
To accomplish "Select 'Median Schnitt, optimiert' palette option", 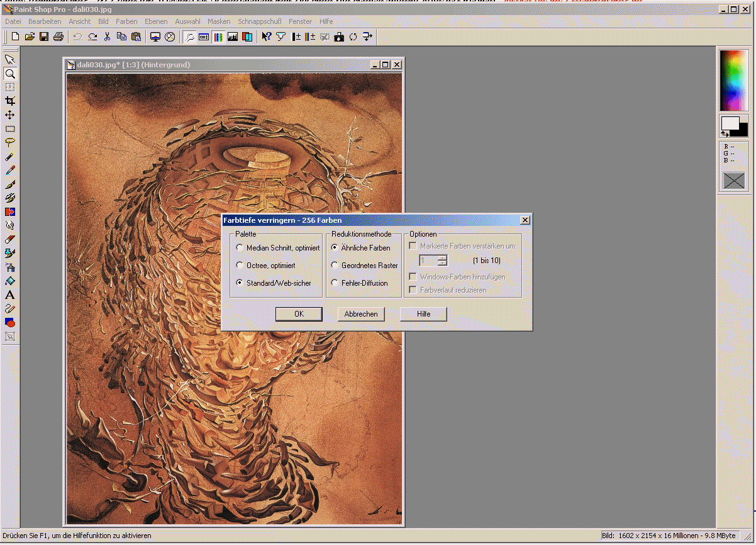I will [x=277, y=248].
